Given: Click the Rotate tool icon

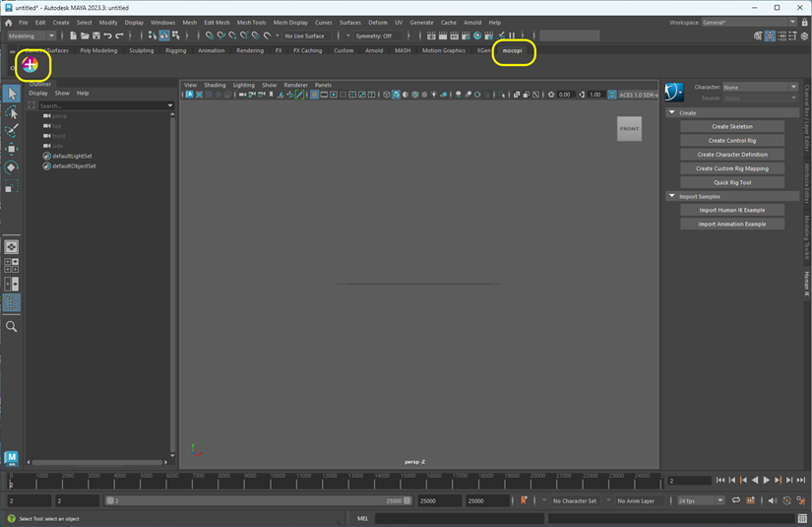Looking at the screenshot, I should click(11, 168).
